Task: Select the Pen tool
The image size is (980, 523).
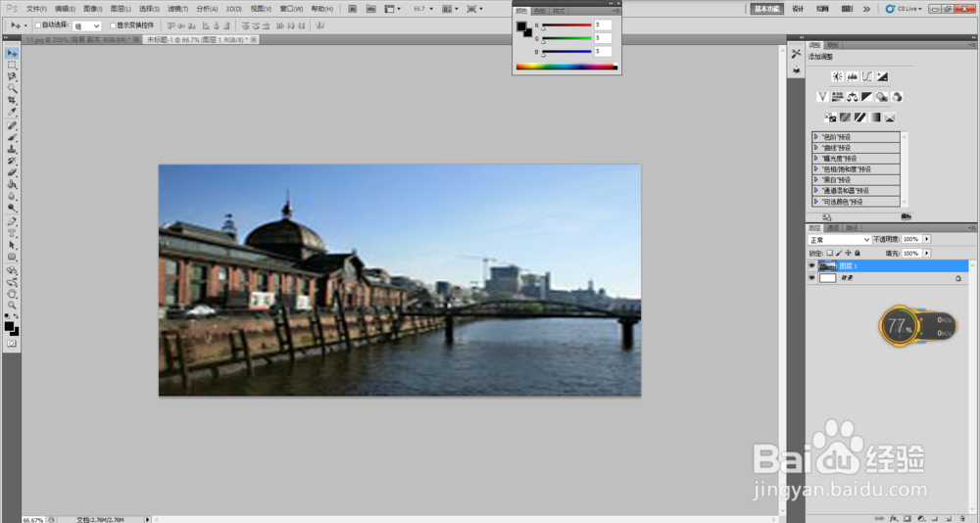Action: click(12, 221)
